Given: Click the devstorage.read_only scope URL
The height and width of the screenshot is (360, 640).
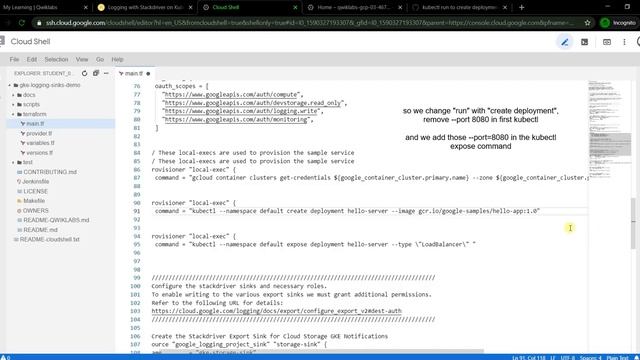Looking at the screenshot, I should [253, 103].
